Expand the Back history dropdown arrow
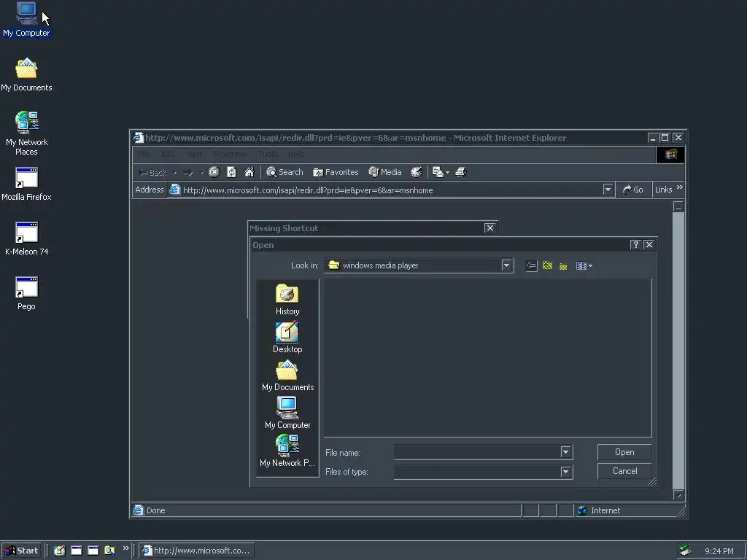Viewport: 747px width, 560px height. (175, 173)
